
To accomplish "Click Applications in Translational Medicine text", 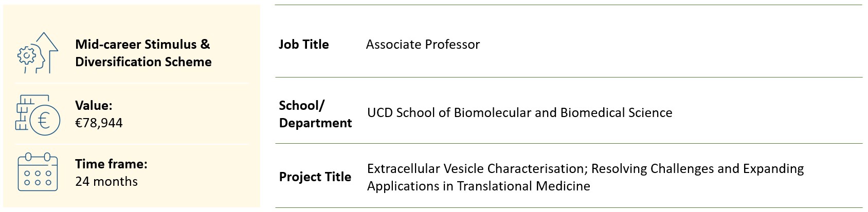I will tap(478, 186).
